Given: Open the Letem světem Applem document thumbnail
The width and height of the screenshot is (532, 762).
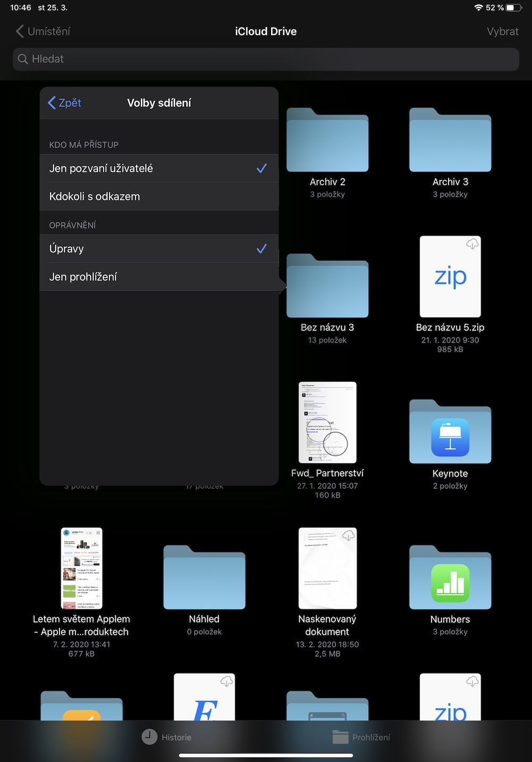Looking at the screenshot, I should tap(82, 568).
